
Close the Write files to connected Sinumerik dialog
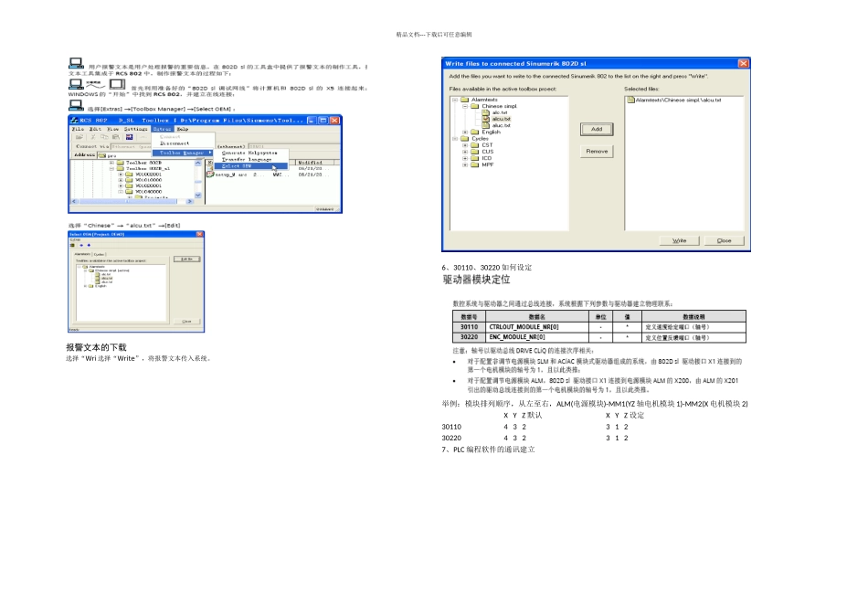(744, 64)
